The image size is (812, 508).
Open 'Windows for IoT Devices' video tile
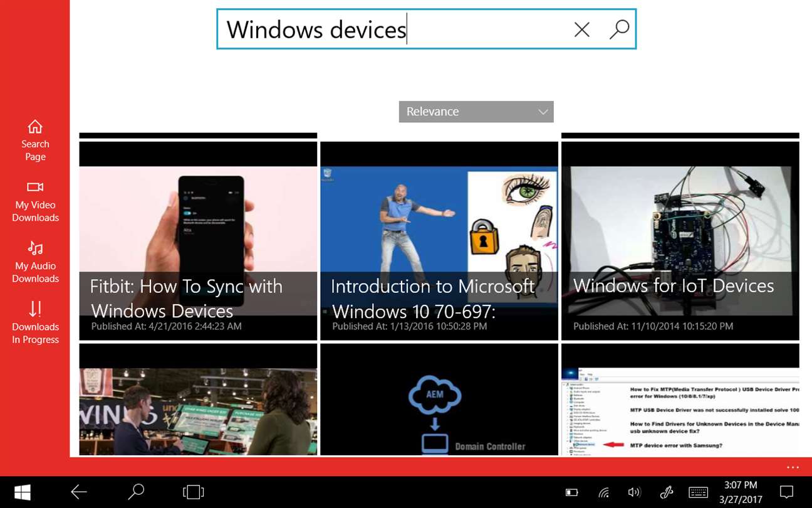(x=680, y=241)
